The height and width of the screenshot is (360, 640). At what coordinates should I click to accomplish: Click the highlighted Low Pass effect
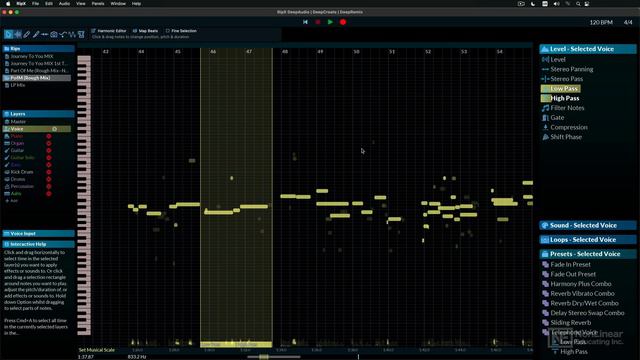(561, 89)
